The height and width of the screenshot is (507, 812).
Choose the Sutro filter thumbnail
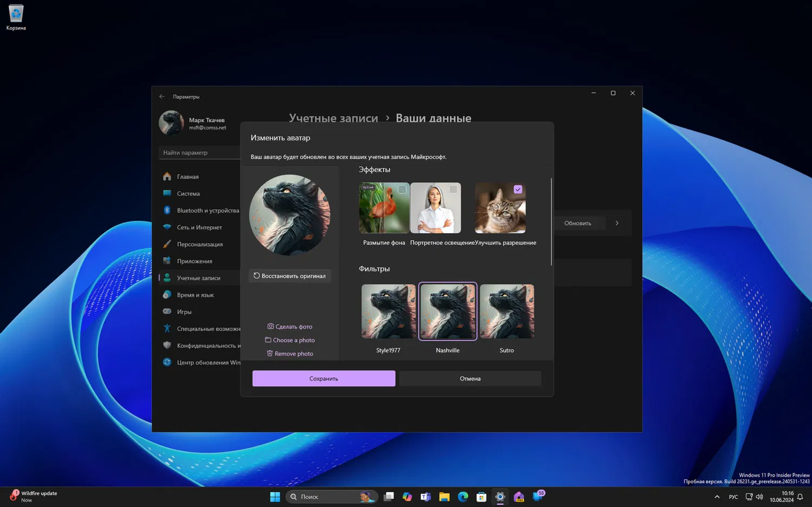(x=507, y=312)
